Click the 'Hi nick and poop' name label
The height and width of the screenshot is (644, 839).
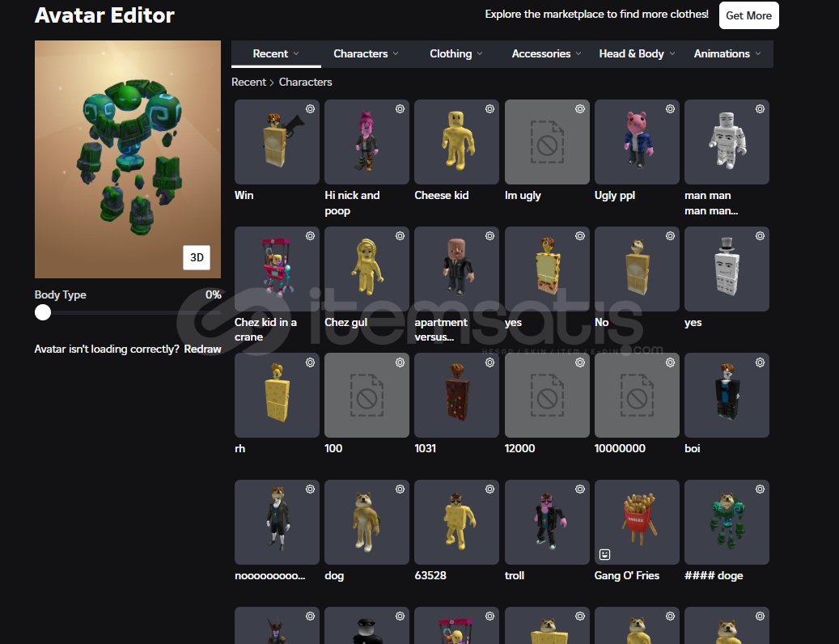tap(352, 203)
